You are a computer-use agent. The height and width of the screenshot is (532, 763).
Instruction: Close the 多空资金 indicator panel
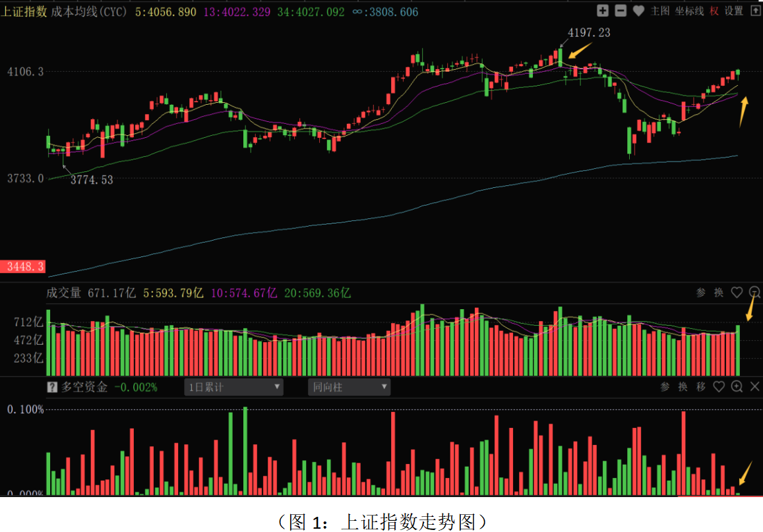point(755,387)
